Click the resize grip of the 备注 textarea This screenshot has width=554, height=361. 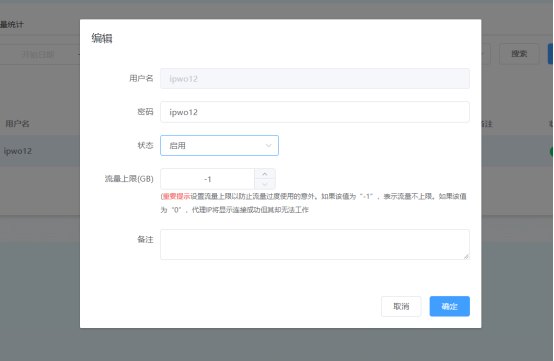(466, 256)
